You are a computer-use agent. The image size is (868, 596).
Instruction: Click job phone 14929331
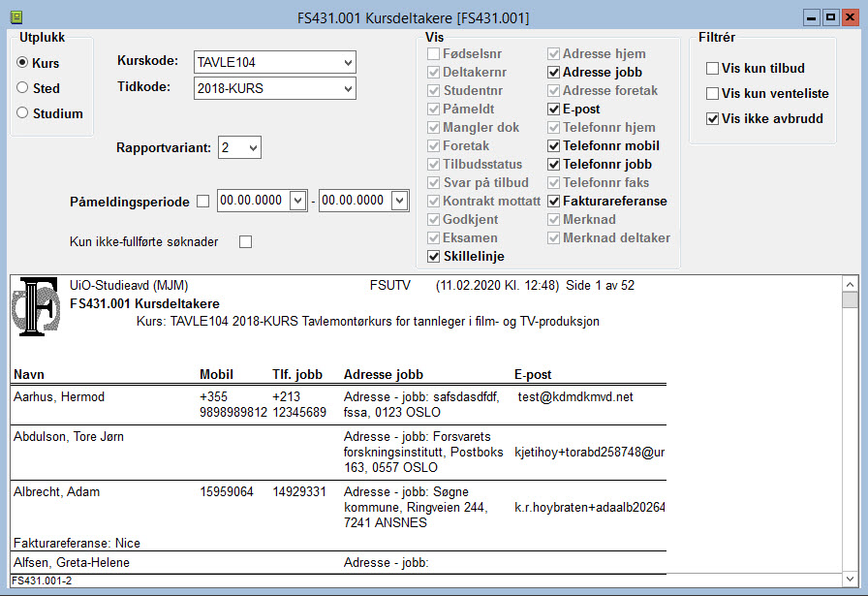pos(299,492)
